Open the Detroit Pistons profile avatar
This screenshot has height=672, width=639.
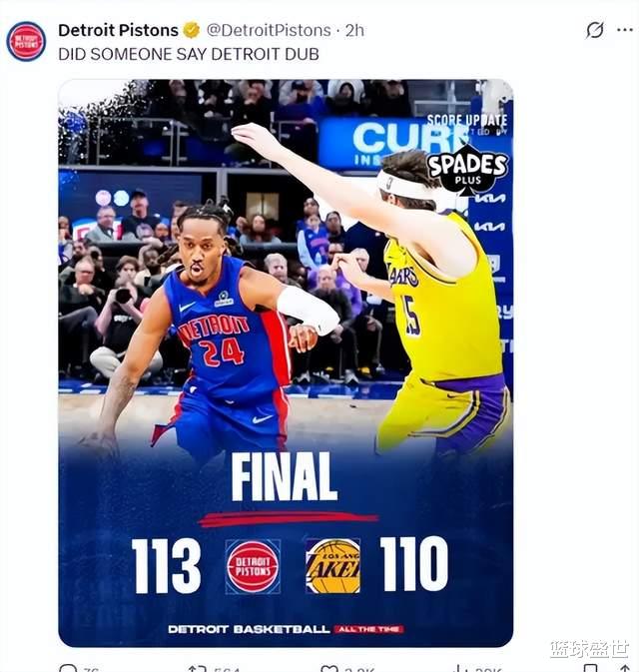click(x=26, y=42)
